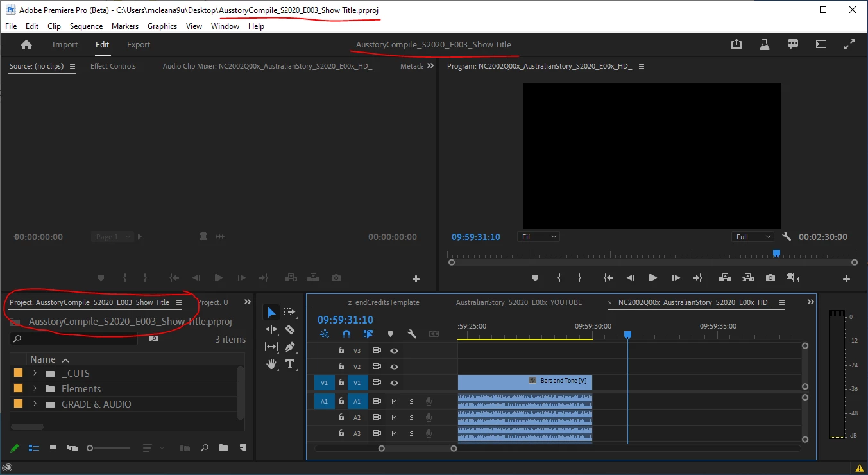The height and width of the screenshot is (475, 868).
Task: Open Export workspace
Action: pyautogui.click(x=139, y=45)
